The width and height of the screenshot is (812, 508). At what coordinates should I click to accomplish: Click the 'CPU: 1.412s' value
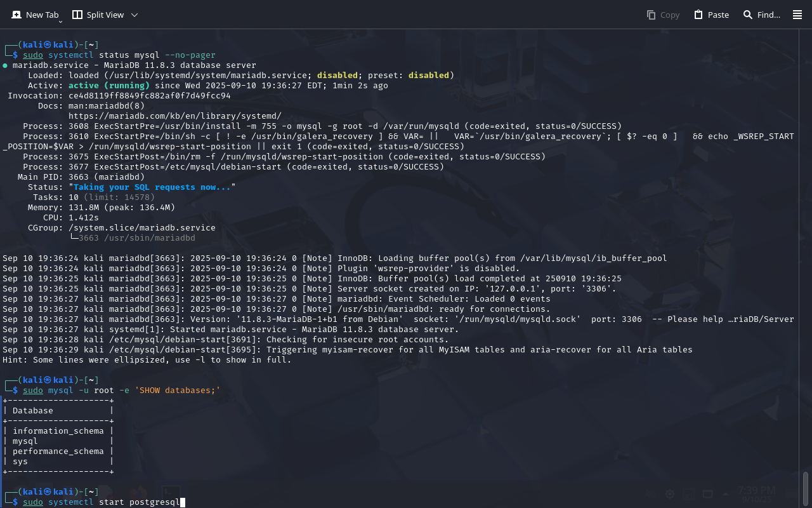[x=84, y=217]
